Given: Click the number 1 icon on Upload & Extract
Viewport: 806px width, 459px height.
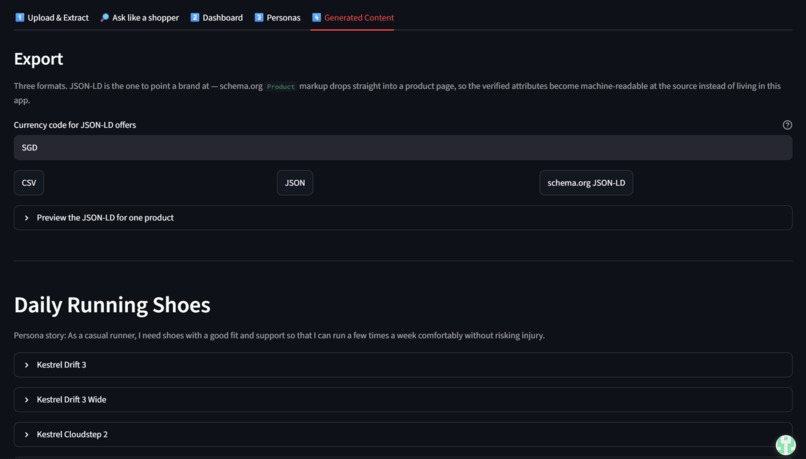Looking at the screenshot, I should tap(20, 17).
